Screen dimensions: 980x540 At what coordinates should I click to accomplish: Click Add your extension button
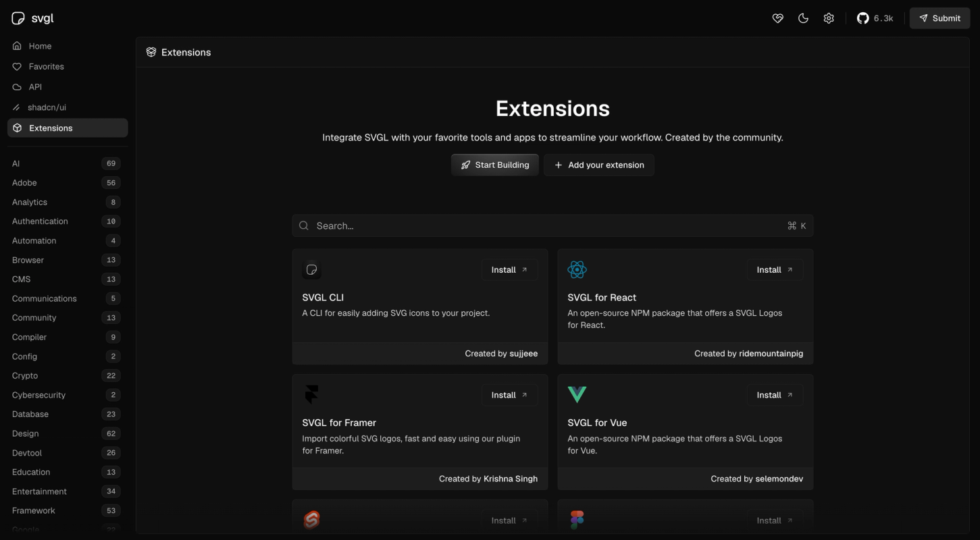pyautogui.click(x=599, y=165)
